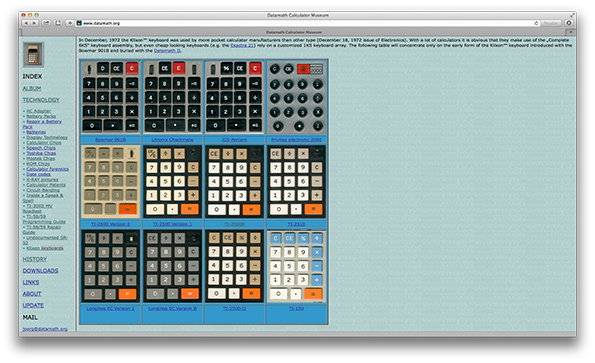The image size is (595, 363).
Task: Open the Display Technology sidebar link
Action: [x=47, y=138]
